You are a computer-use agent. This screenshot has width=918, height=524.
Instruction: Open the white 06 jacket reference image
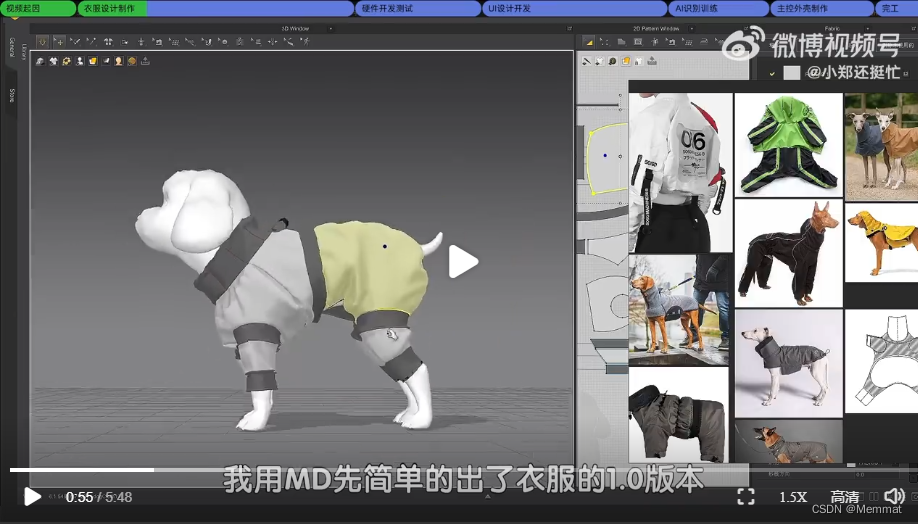click(x=680, y=173)
